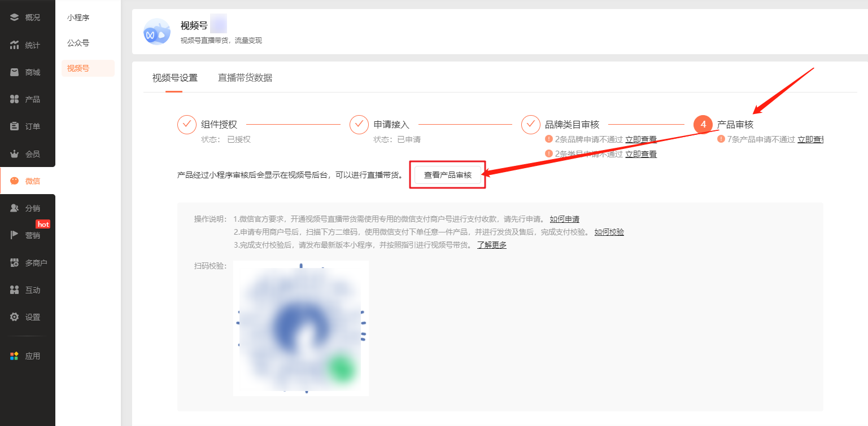The image size is (868, 426).
Task: Open the 分销 distribution icon
Action: pyautogui.click(x=15, y=208)
